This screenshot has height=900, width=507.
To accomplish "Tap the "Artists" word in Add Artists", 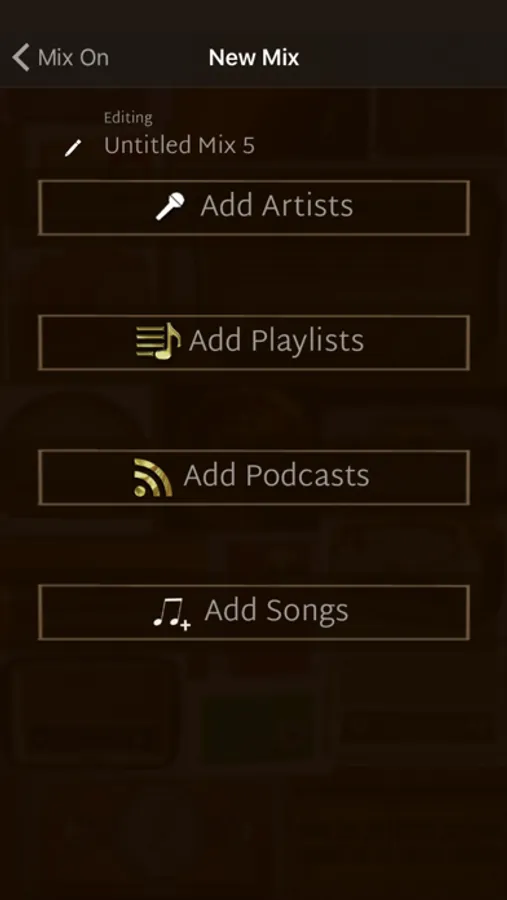I will pos(307,205).
